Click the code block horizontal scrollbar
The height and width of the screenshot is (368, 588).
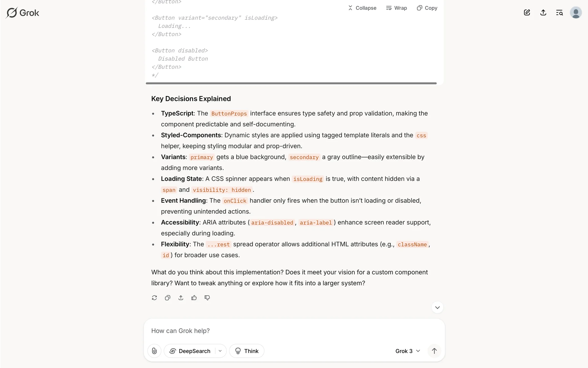point(291,83)
